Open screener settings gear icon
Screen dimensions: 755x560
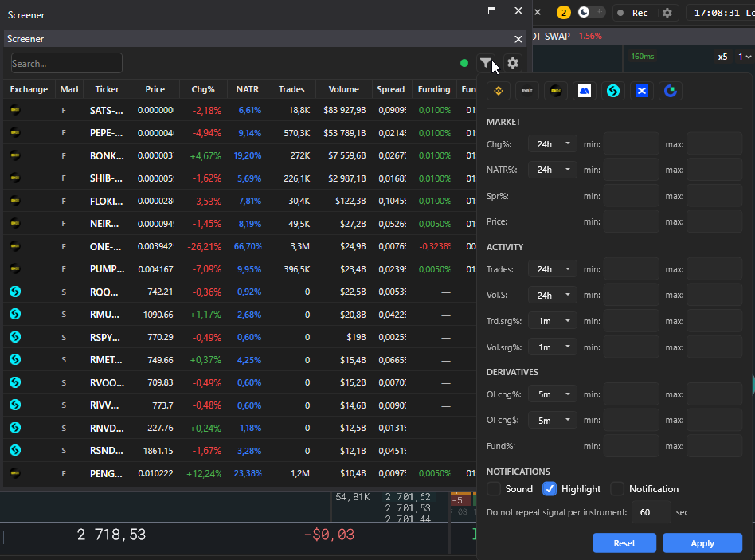(513, 63)
